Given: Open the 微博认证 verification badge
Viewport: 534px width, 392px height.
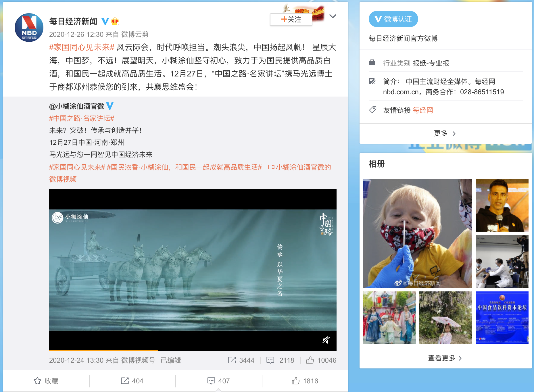Looking at the screenshot, I should 393,19.
